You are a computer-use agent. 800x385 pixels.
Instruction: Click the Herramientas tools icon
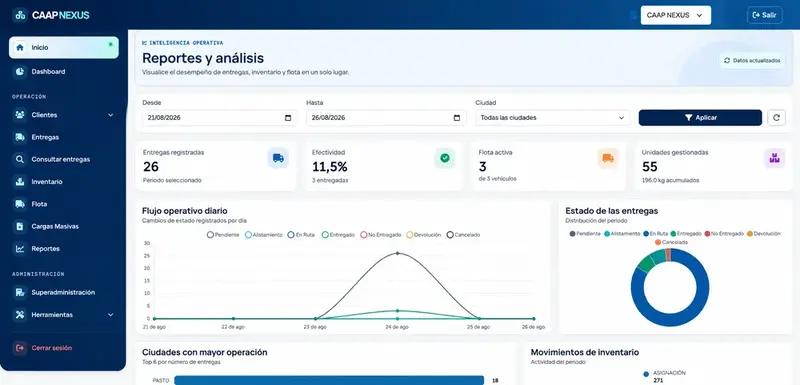[20, 315]
